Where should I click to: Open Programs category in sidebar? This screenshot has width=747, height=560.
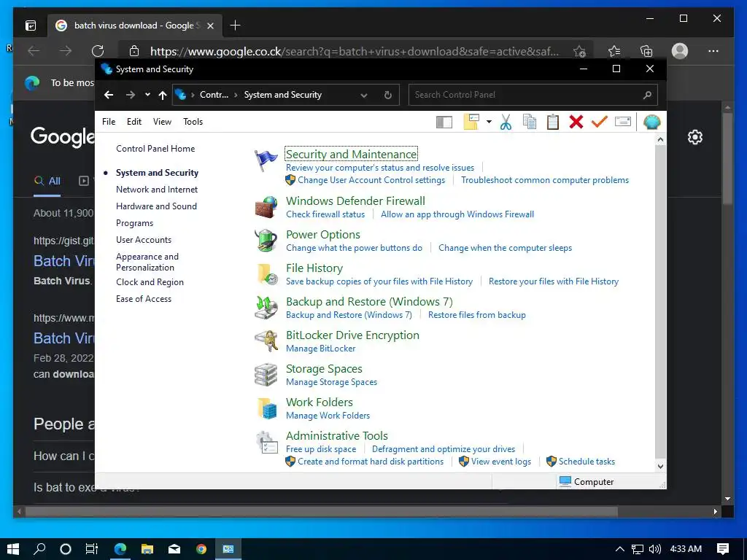pos(134,223)
